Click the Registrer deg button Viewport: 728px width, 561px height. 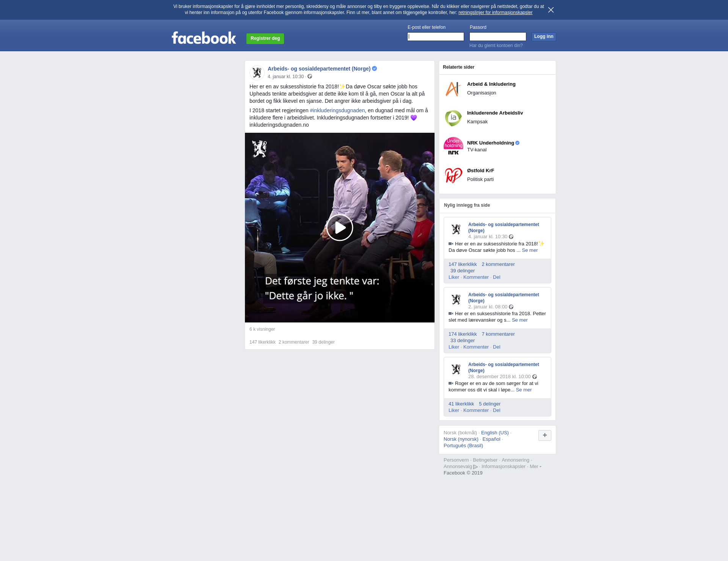click(x=265, y=39)
